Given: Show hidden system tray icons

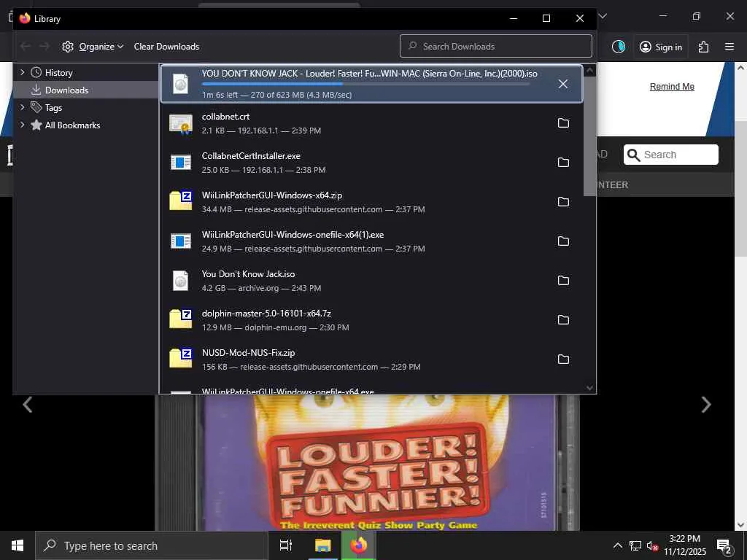Looking at the screenshot, I should click(x=617, y=545).
